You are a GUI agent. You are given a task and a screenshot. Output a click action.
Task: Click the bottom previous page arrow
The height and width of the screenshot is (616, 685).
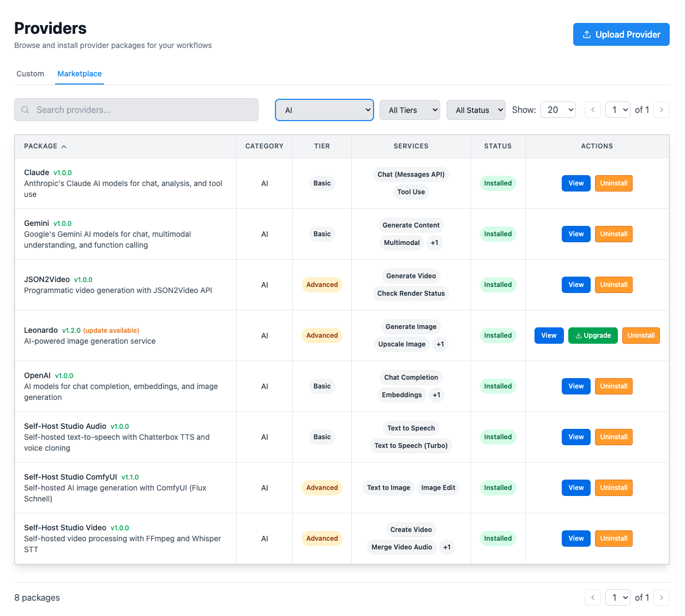(x=593, y=597)
